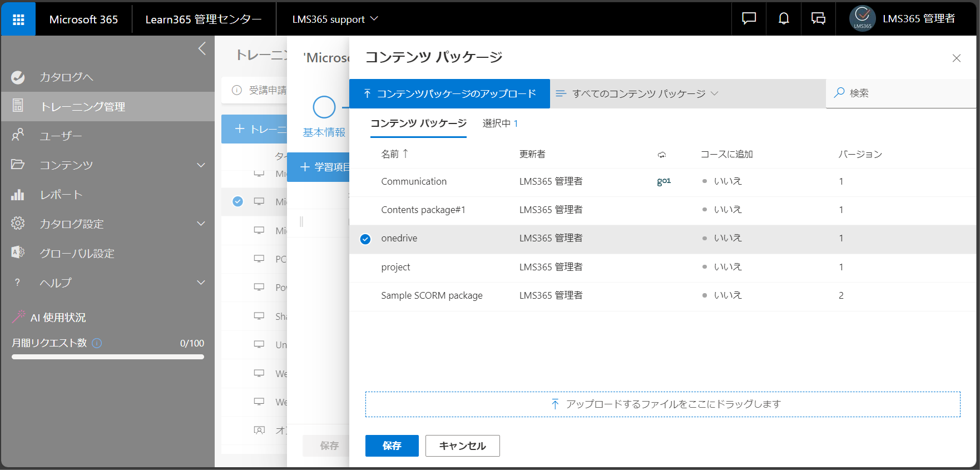The image size is (980, 470).
Task: Click the Microsoft 365 header link
Action: click(x=83, y=19)
